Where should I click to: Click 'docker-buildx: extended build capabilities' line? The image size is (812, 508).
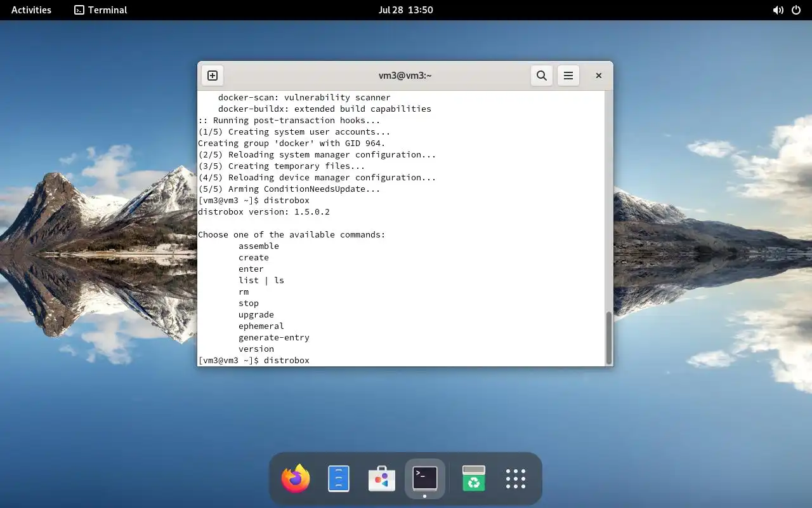(325, 109)
